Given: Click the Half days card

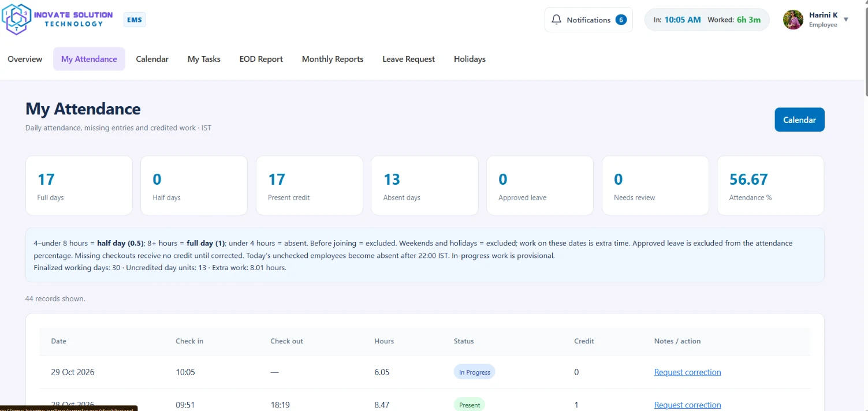Looking at the screenshot, I should (x=194, y=185).
